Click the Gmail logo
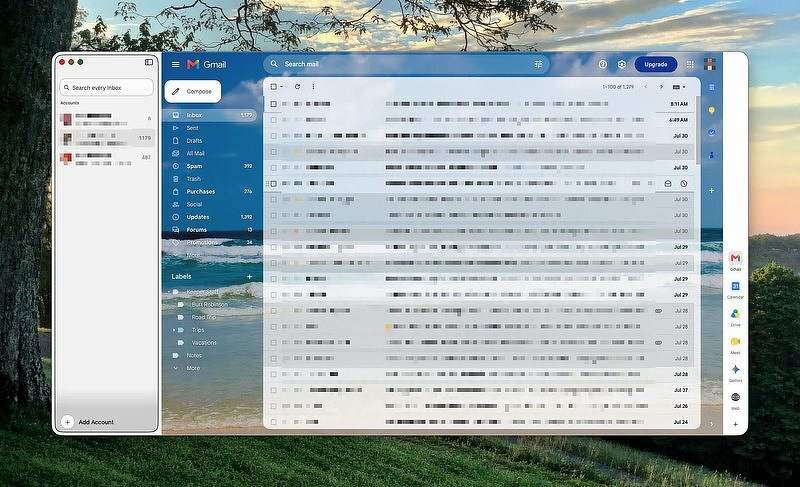The width and height of the screenshot is (800, 487). [207, 64]
